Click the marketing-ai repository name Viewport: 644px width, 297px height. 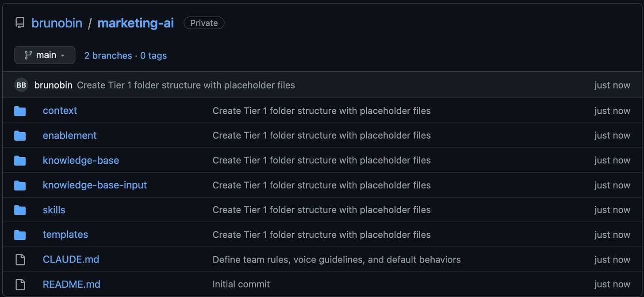pyautogui.click(x=135, y=23)
